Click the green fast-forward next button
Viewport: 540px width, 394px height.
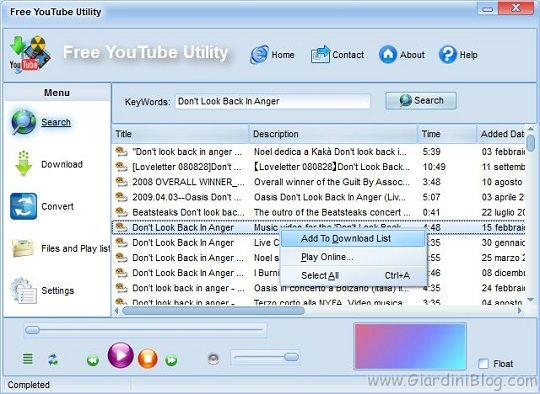click(x=171, y=361)
